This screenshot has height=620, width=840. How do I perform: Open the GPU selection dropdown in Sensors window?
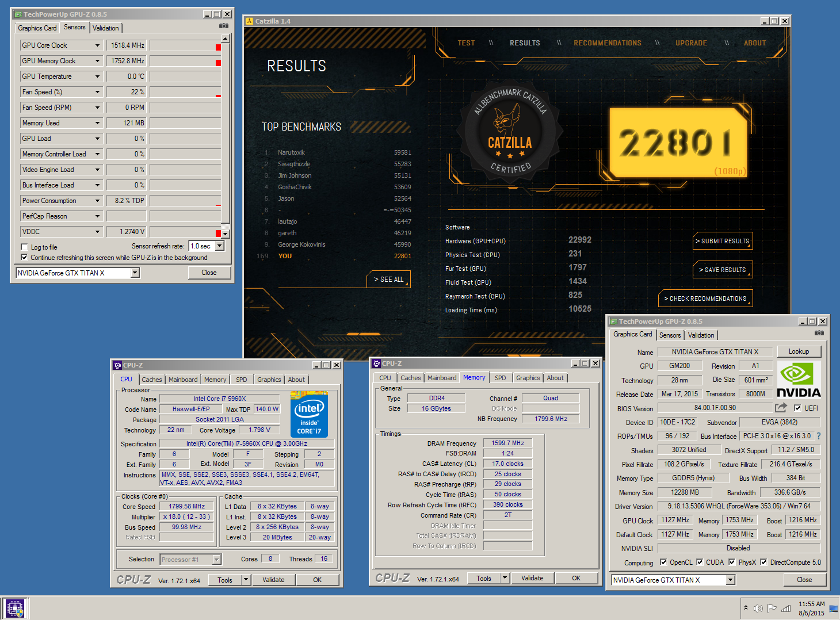(135, 273)
